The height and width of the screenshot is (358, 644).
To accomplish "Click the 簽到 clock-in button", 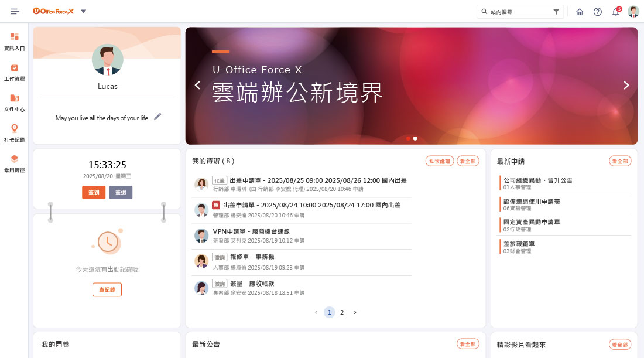I will click(93, 192).
